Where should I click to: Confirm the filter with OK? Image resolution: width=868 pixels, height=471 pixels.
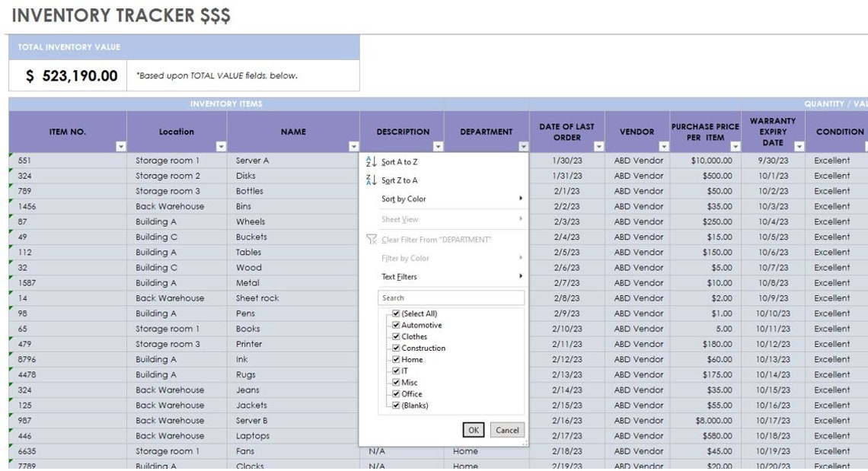tap(473, 429)
